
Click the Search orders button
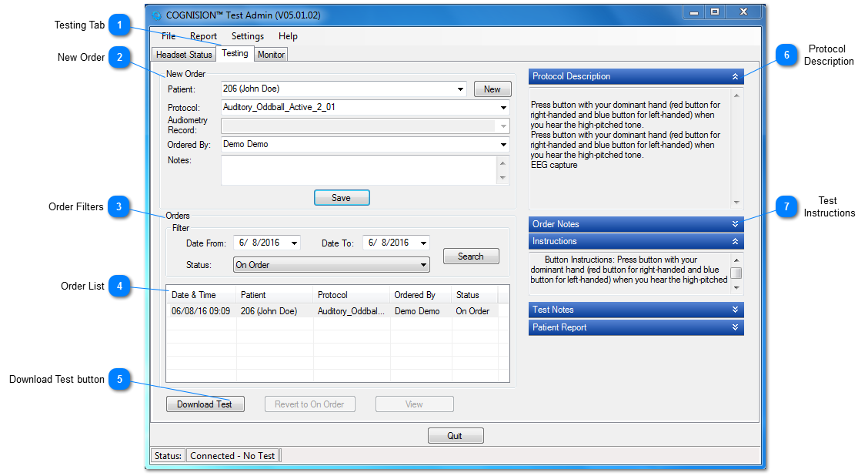pyautogui.click(x=471, y=256)
